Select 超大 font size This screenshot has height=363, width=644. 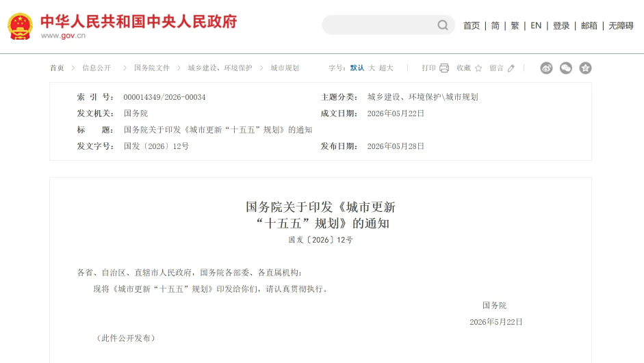point(386,68)
